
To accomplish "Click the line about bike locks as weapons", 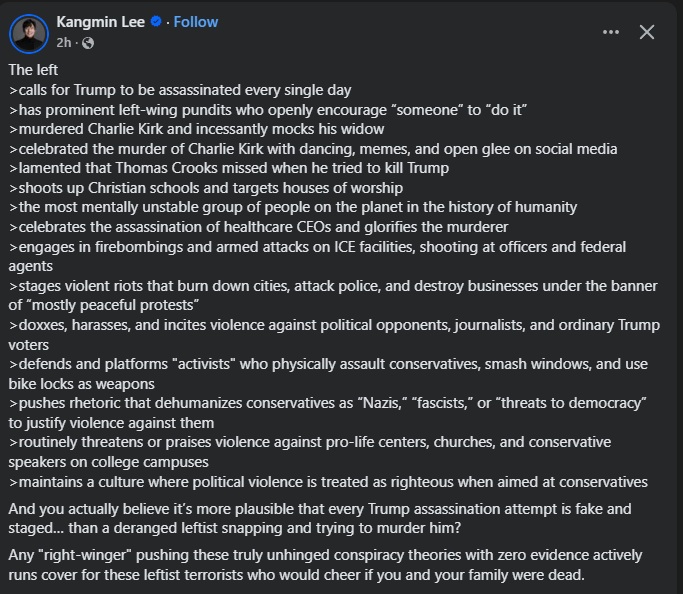I will 328,374.
